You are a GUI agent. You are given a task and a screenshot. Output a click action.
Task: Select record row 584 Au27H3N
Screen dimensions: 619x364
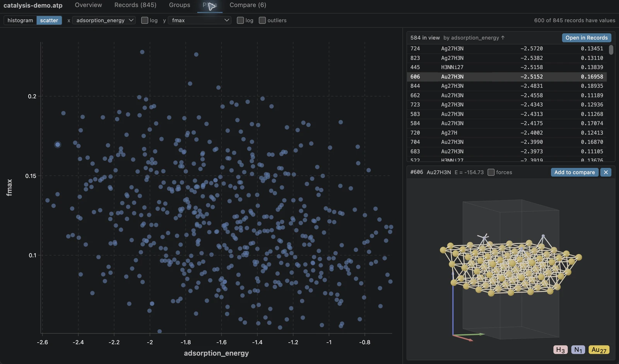(x=507, y=123)
